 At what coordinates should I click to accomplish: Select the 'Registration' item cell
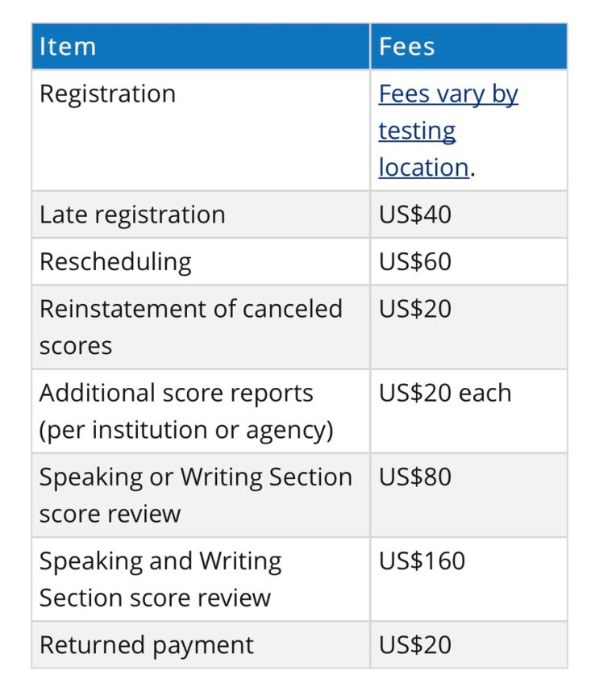(107, 94)
